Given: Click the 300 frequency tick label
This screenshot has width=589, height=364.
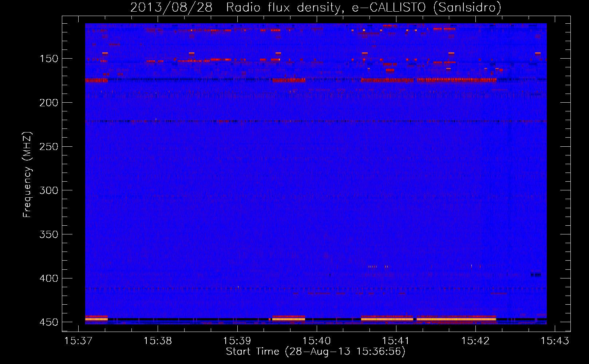Looking at the screenshot, I should coord(49,190).
